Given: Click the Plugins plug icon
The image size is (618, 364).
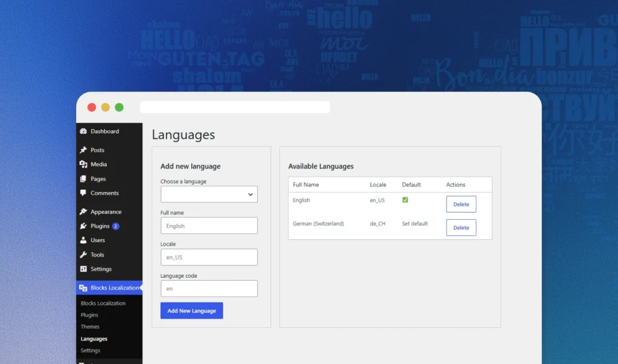Looking at the screenshot, I should pyautogui.click(x=83, y=226).
